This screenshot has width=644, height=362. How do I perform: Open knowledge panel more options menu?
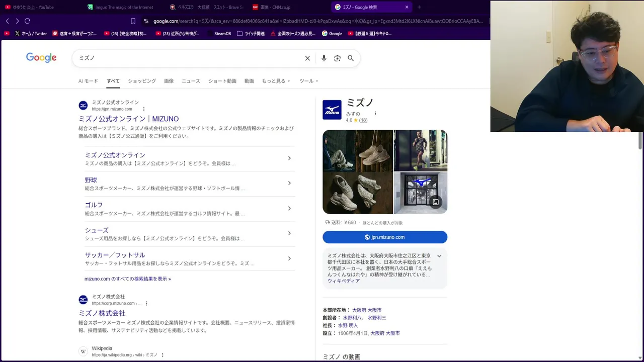pos(375,114)
